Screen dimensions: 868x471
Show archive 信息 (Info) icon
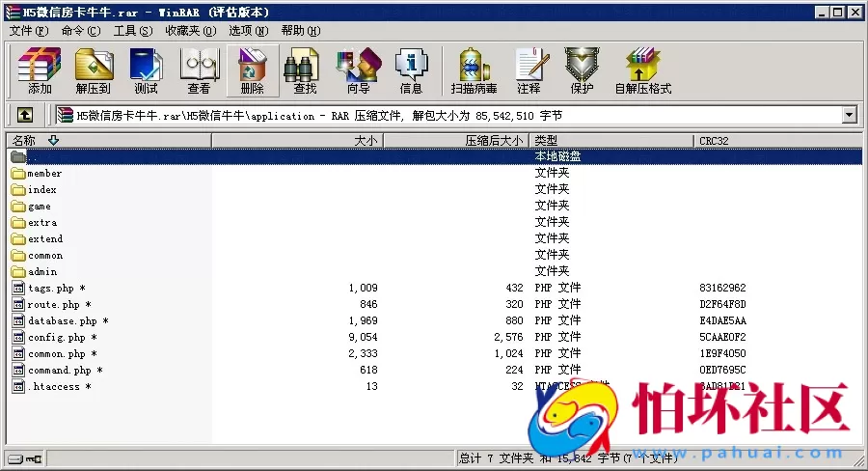point(411,70)
